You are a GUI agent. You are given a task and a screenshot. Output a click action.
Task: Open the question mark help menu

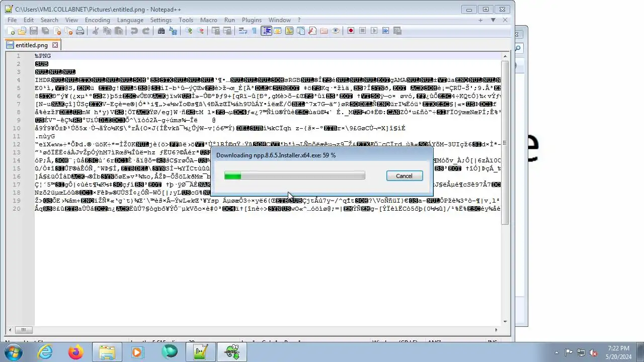[x=299, y=20]
